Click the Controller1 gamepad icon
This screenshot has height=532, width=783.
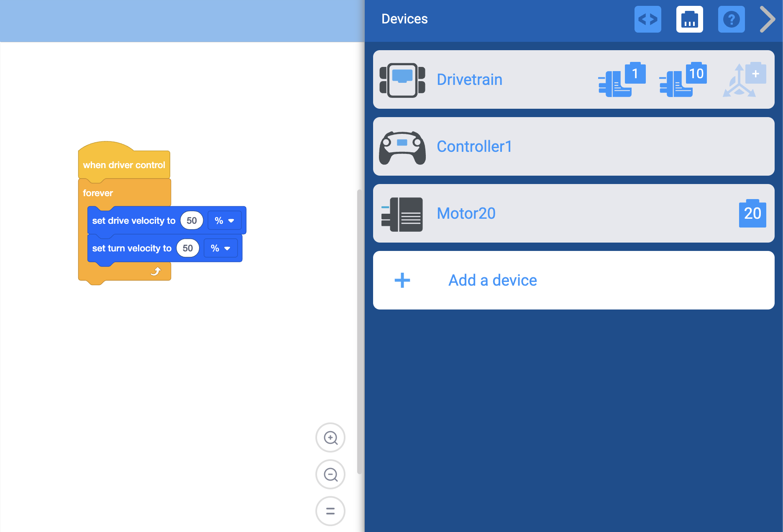point(402,148)
